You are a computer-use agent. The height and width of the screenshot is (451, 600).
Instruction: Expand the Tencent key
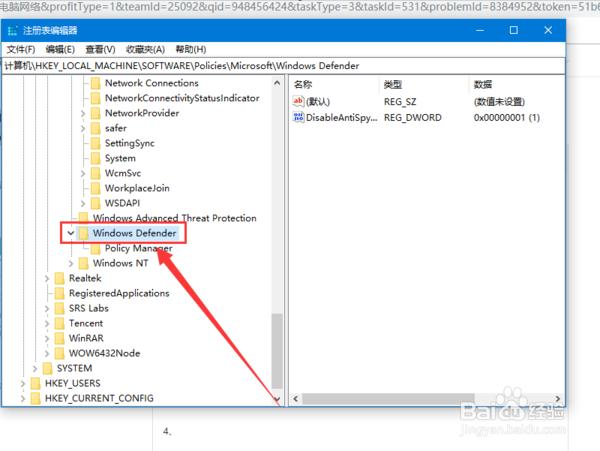pyautogui.click(x=47, y=323)
